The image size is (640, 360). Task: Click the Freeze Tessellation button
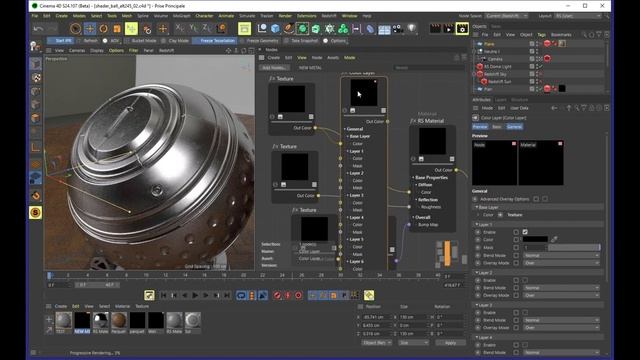pos(215,41)
